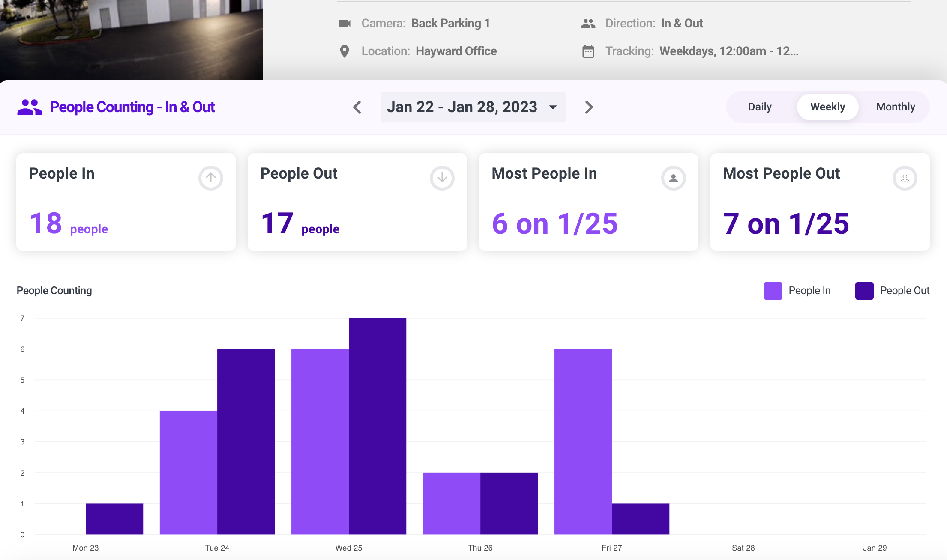Click the camera icon next to Back Parking 1
This screenshot has height=560, width=947.
click(344, 24)
